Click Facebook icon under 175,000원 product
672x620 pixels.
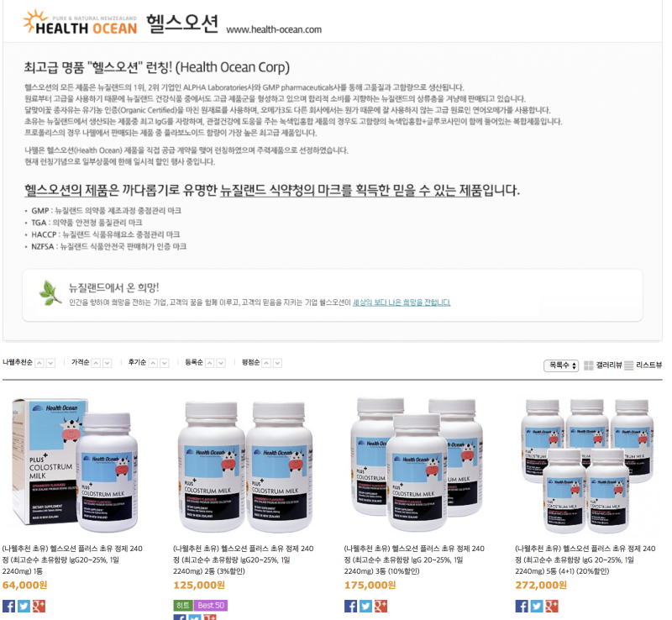[350, 606]
